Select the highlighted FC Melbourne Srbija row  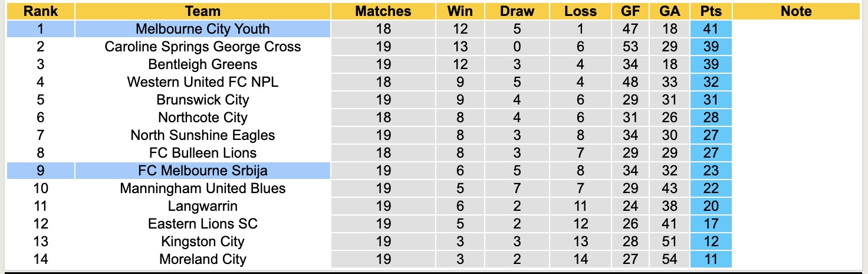tap(202, 171)
